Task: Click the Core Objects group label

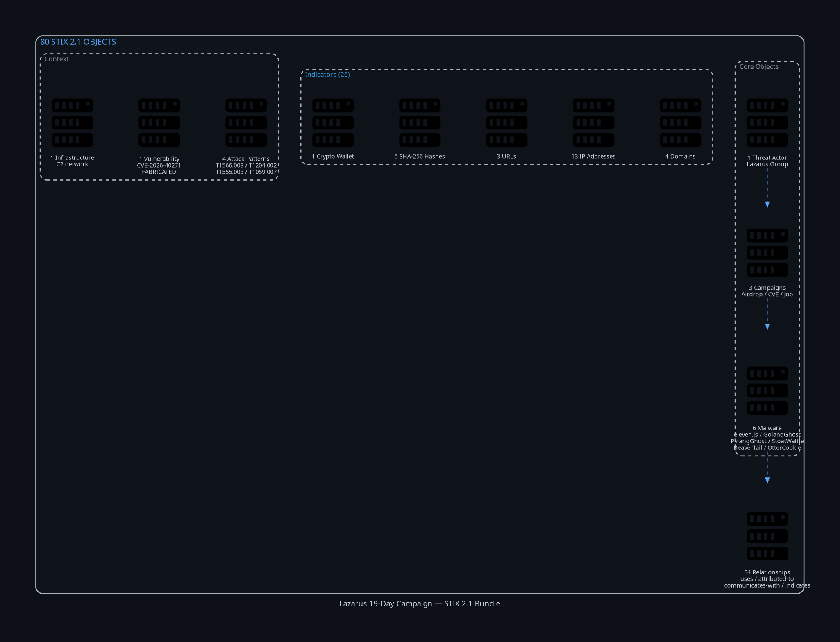Action: (x=758, y=67)
